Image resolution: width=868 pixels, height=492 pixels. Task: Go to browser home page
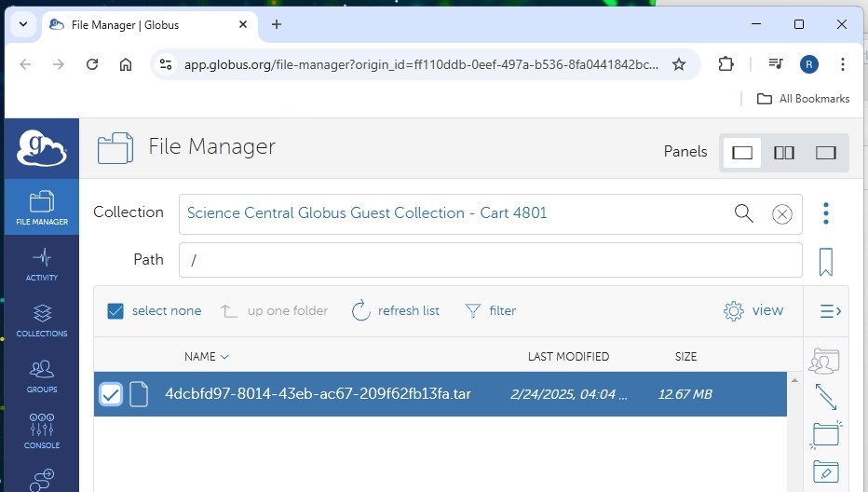126,64
